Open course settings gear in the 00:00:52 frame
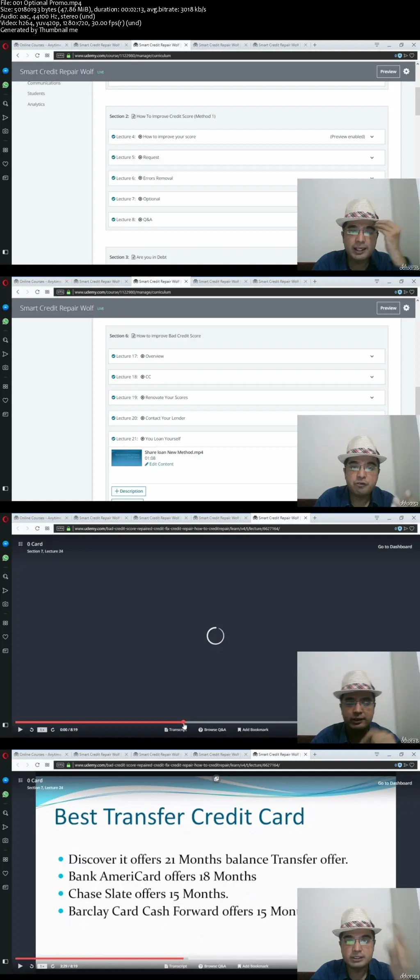Image resolution: width=420 pixels, height=980 pixels. tap(406, 308)
